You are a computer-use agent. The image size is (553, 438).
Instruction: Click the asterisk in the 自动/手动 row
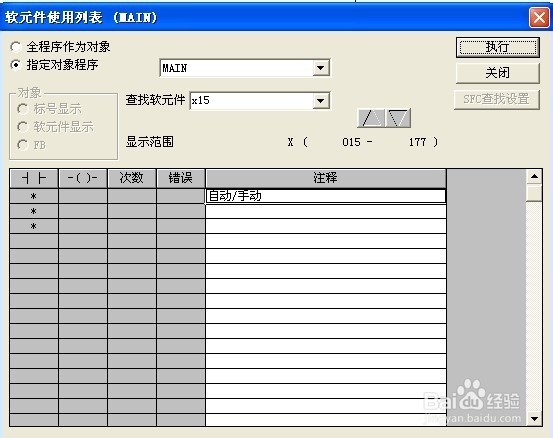tap(34, 196)
